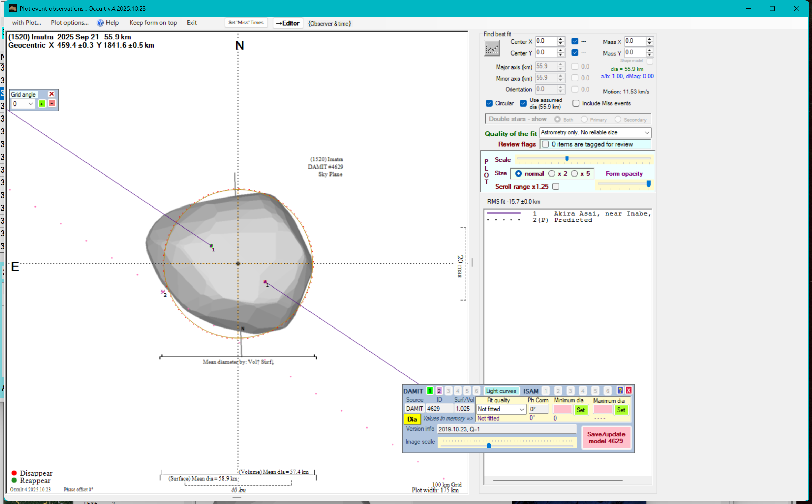Expand Quality of the fit dropdown
This screenshot has width=812, height=504.
647,133
